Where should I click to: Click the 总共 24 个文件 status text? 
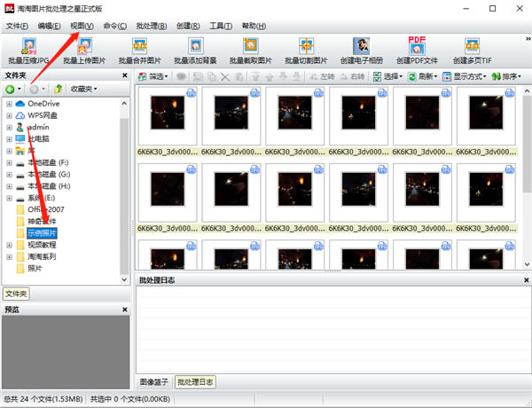click(43, 399)
